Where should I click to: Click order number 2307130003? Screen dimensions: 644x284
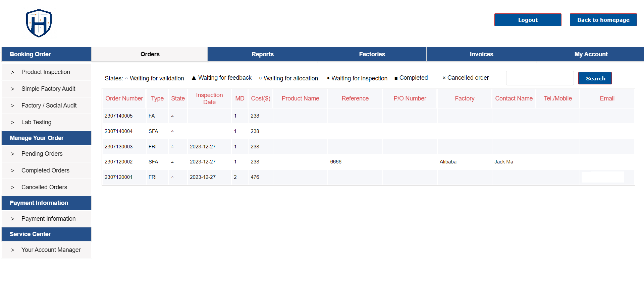click(118, 147)
